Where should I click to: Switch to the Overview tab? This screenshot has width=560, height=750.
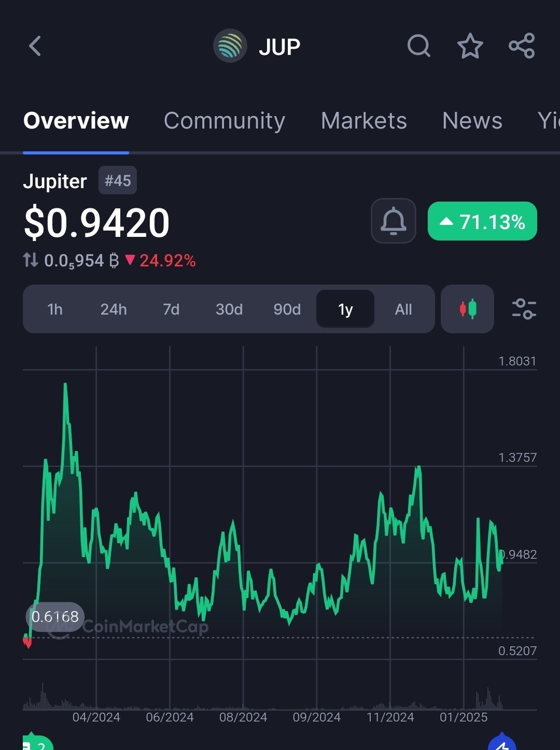pos(76,121)
